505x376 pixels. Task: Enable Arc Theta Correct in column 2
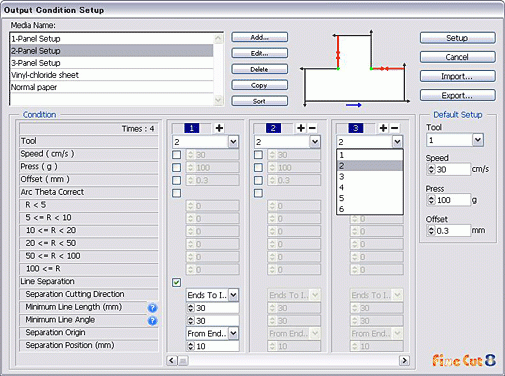[x=258, y=193]
